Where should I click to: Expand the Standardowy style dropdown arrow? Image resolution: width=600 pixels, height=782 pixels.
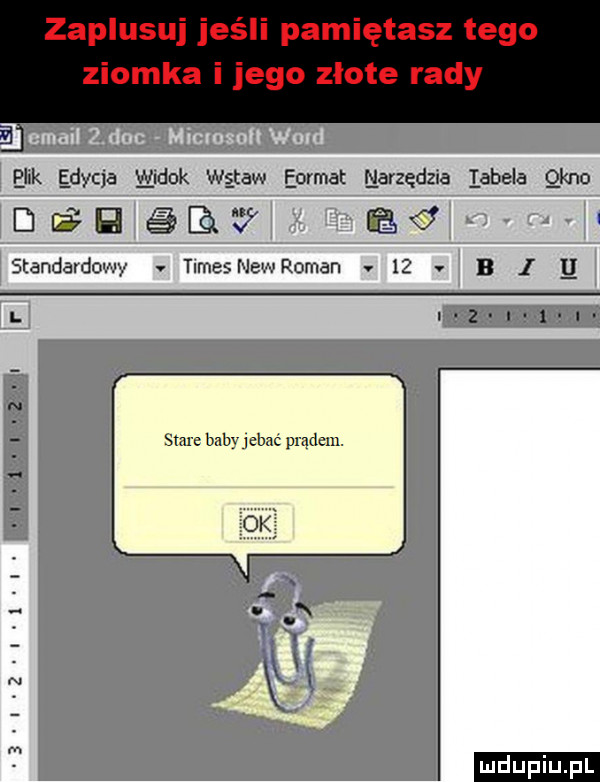(161, 268)
